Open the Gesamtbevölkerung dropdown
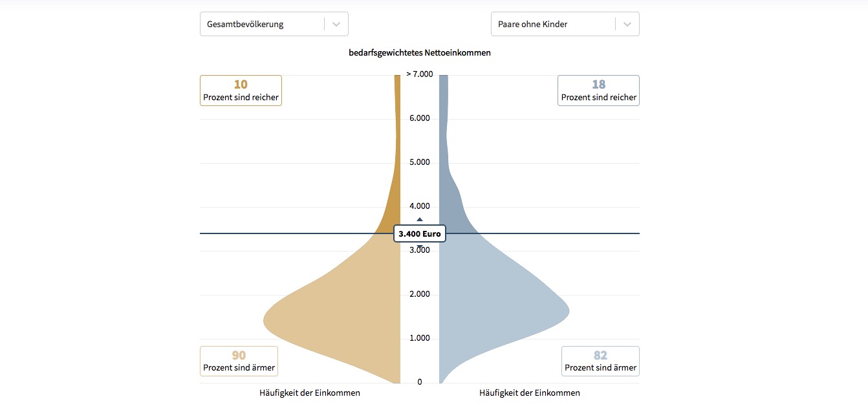 pyautogui.click(x=262, y=24)
